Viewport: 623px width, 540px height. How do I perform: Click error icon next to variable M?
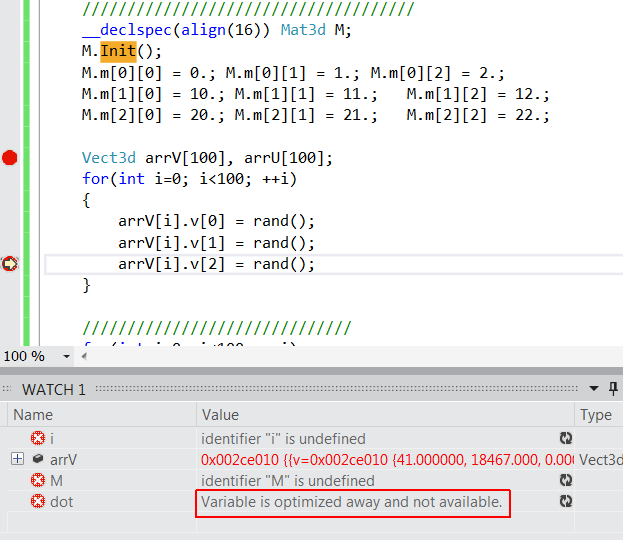point(38,481)
